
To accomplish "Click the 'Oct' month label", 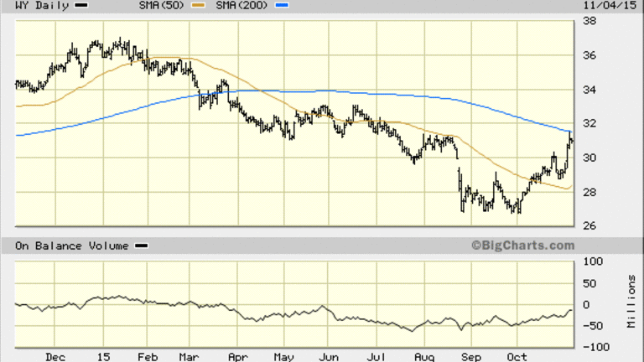I will click(x=517, y=357).
